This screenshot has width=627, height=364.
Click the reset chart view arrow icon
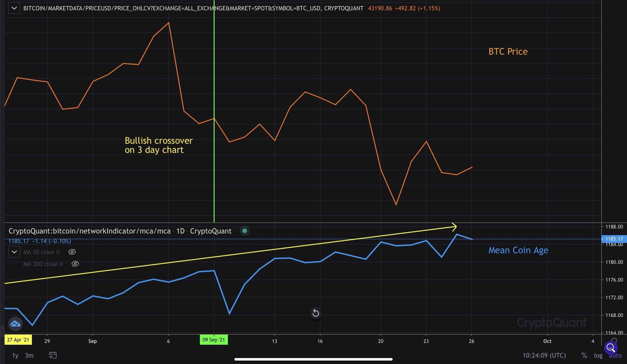click(315, 313)
